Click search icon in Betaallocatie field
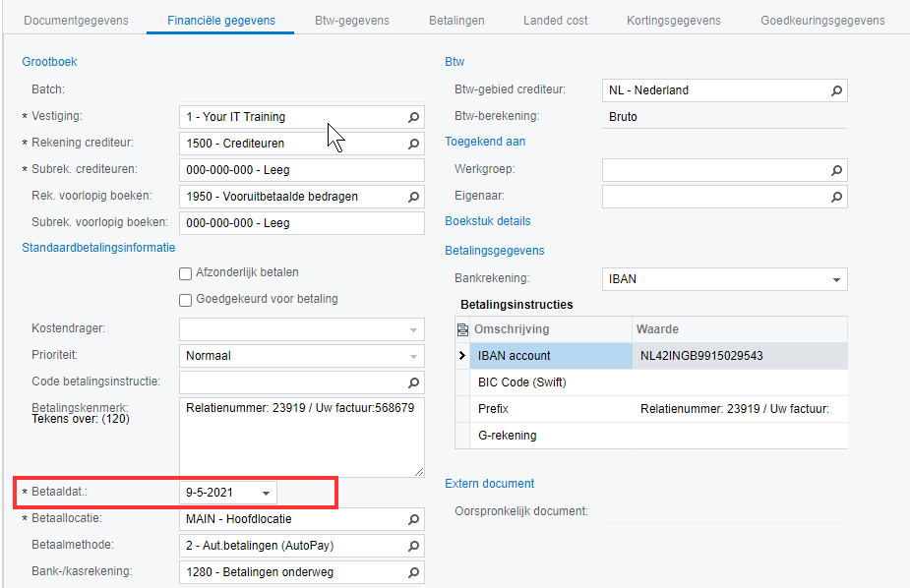The height and width of the screenshot is (588, 910). point(414,519)
